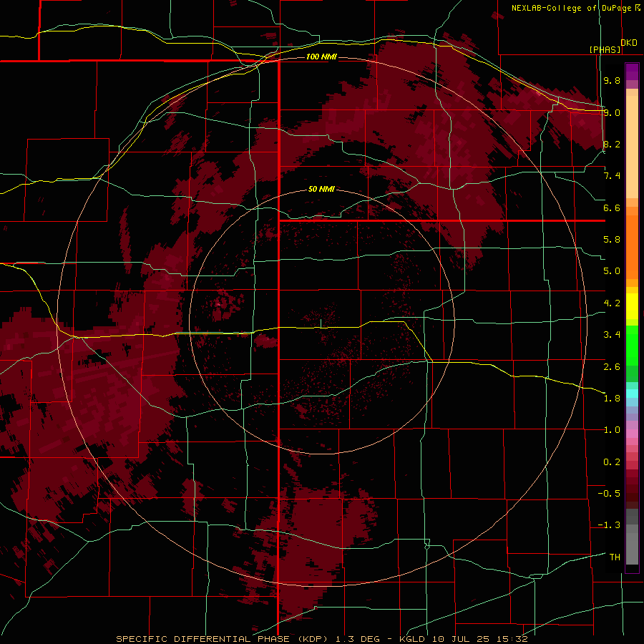
Task: Pick the purple top band of color scale
Action: [x=632, y=72]
